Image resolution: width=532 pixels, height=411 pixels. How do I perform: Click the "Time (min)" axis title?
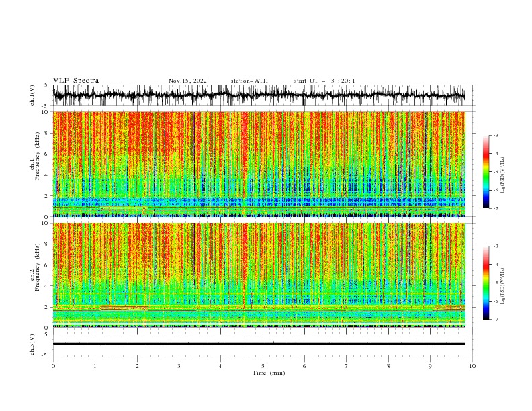click(x=269, y=373)
